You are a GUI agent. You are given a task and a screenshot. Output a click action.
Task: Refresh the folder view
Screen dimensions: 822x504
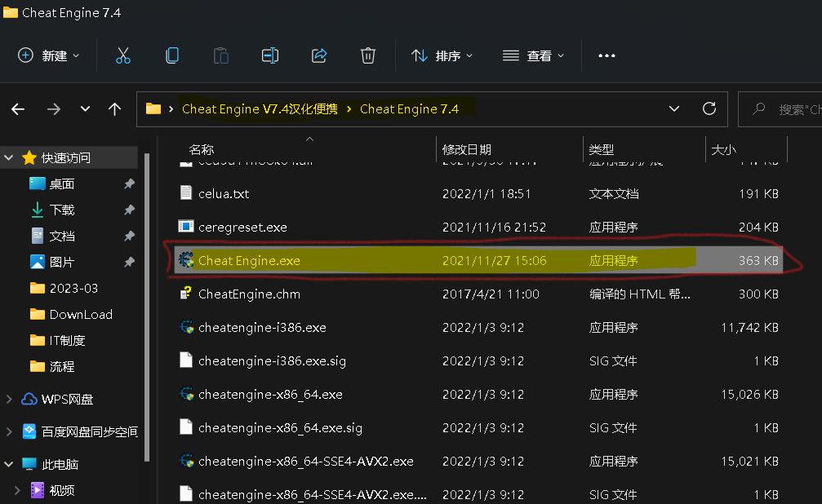(709, 108)
